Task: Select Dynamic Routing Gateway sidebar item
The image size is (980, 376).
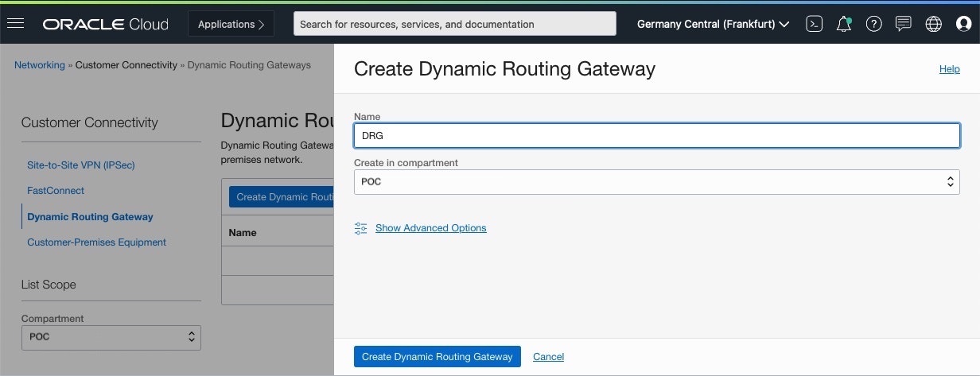Action: 90,216
